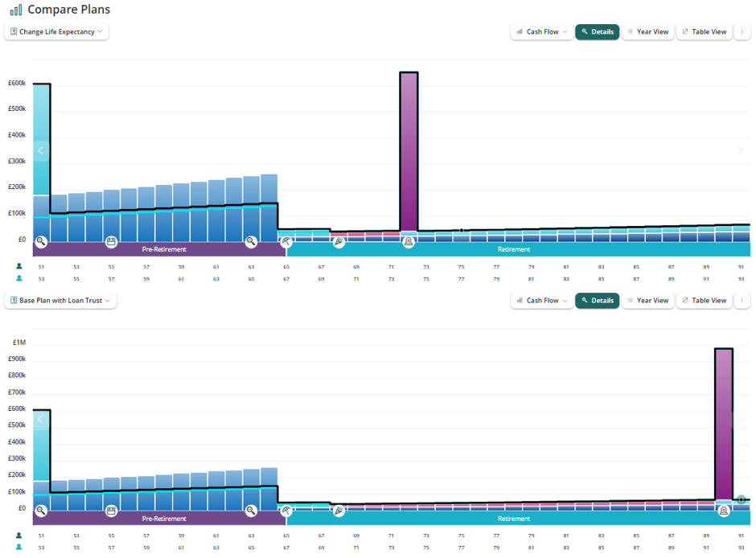Expand the Base Plan with Loan Trust dropdown

pyautogui.click(x=60, y=301)
